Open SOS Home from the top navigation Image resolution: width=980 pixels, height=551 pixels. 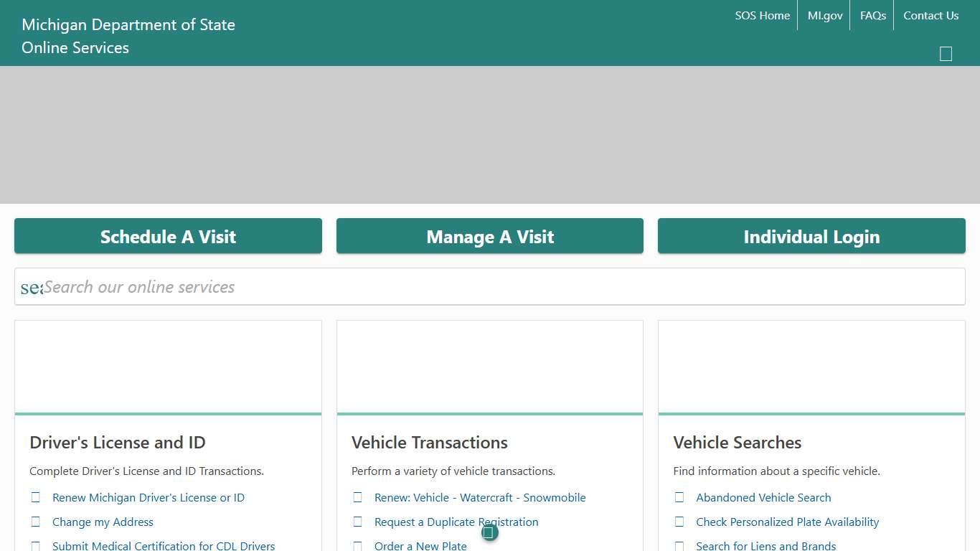[763, 15]
